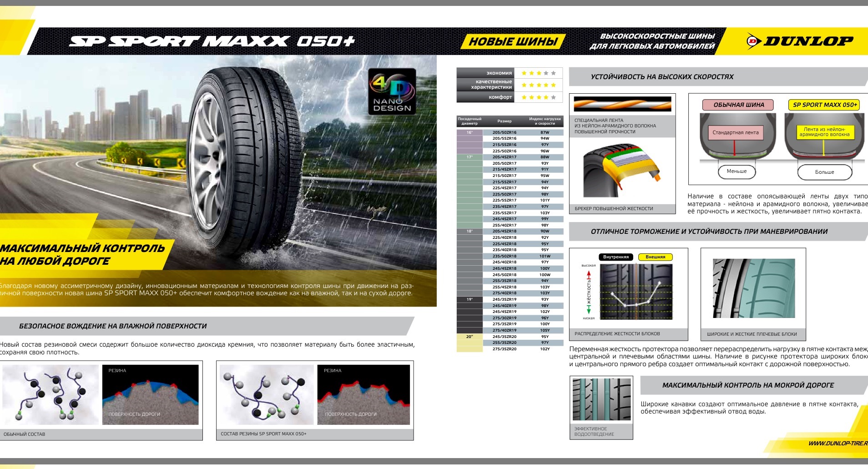Click the SP rubber red road-surface illustration
Viewport: 868px width, 469px height.
363,395
